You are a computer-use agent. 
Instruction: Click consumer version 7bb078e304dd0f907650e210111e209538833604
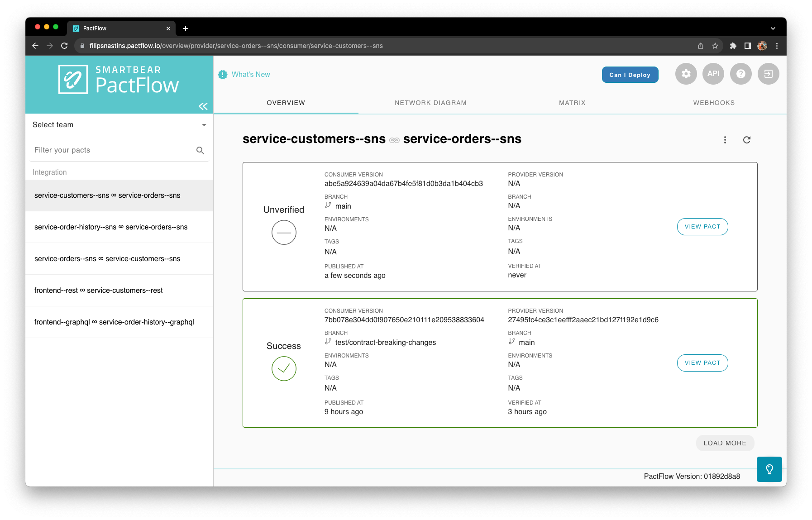coord(404,320)
